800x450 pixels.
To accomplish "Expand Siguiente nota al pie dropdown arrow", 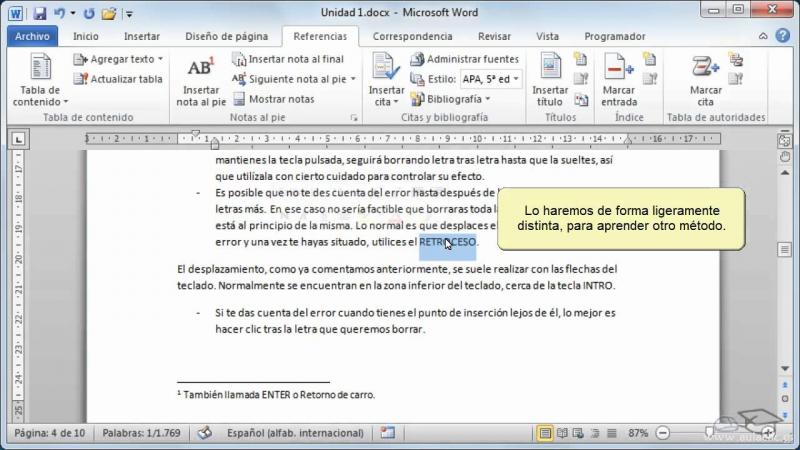I will click(353, 79).
